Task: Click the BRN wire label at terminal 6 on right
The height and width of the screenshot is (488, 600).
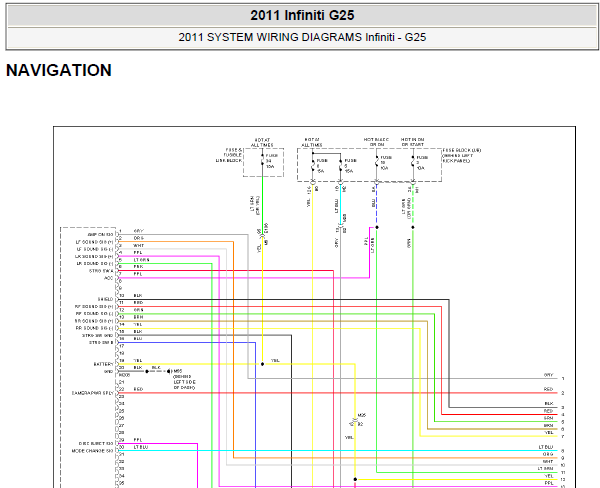Action: [x=549, y=426]
